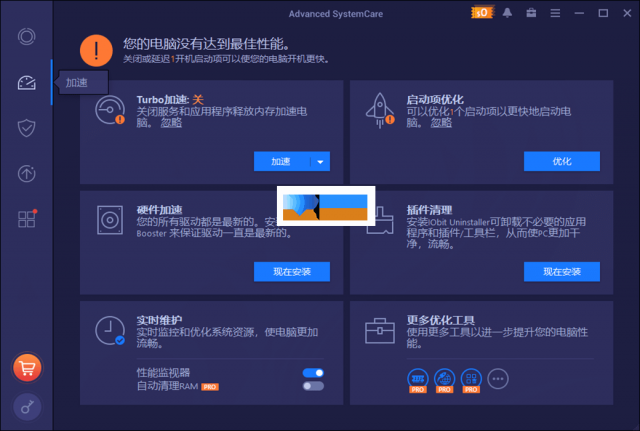Click the 硬件加速 heading
The image size is (640, 431).
tap(159, 210)
